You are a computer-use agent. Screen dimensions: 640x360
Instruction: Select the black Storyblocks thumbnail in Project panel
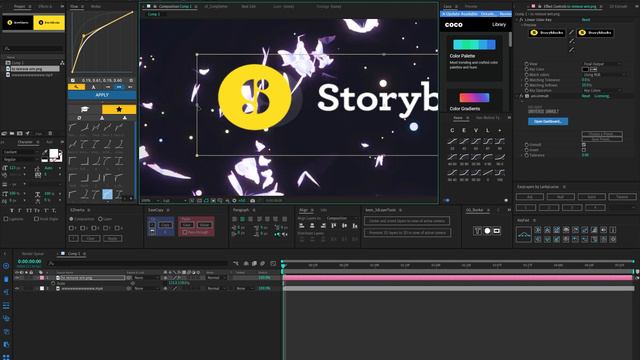[18, 22]
